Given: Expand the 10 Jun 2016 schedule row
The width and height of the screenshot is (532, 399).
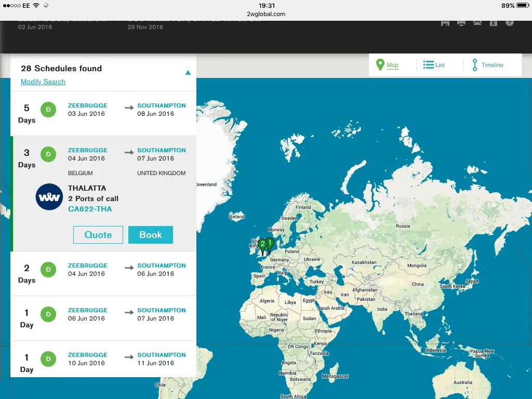Looking at the screenshot, I should [x=103, y=359].
